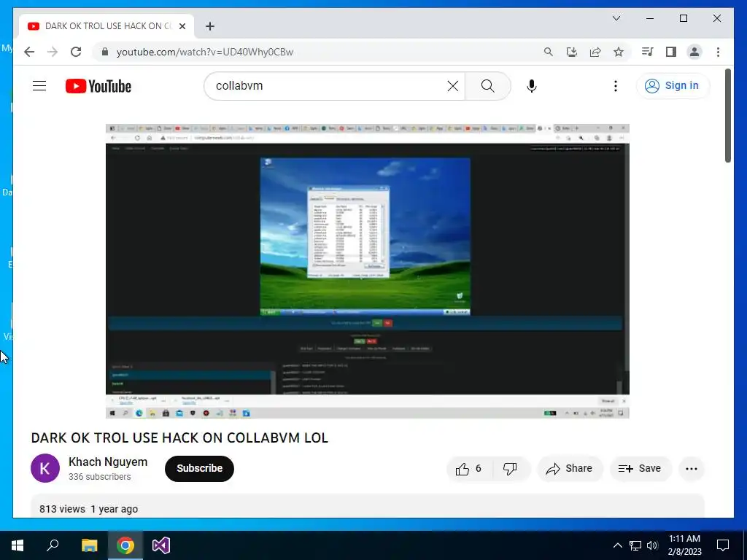
Task: Like this video
Action: [x=469, y=469]
